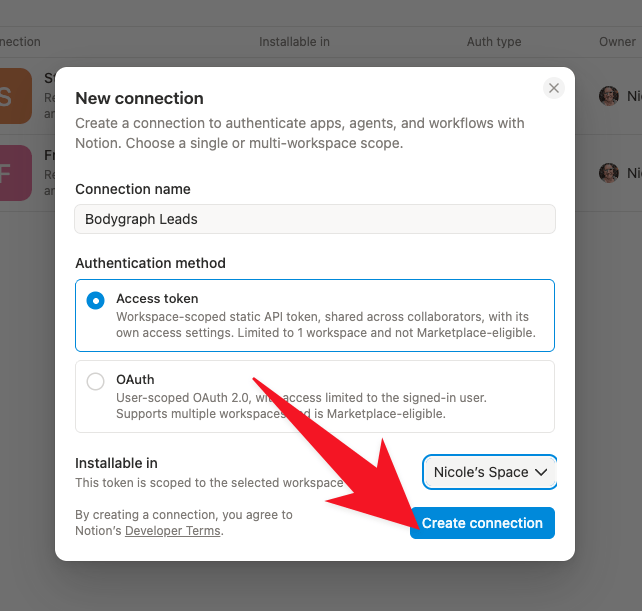642x611 pixels.
Task: Click the Owner column header
Action: point(617,42)
